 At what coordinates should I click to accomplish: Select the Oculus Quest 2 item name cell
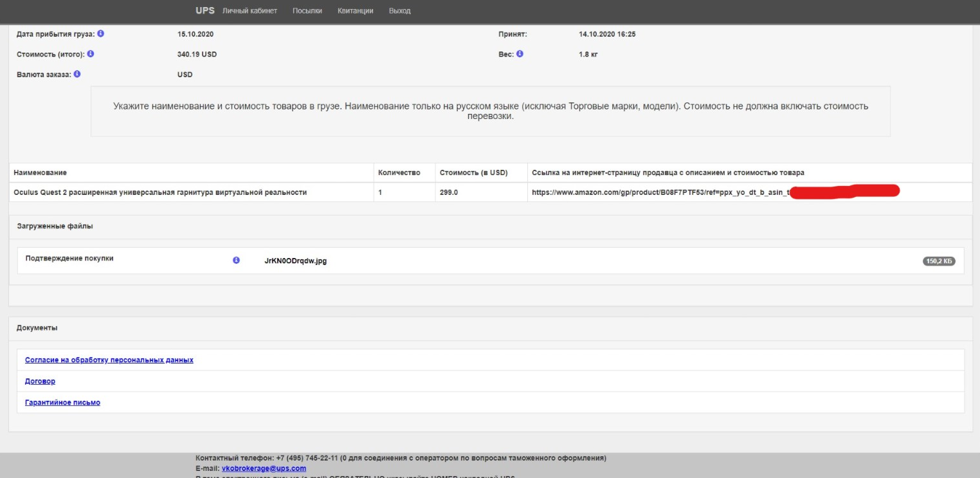[x=191, y=192]
